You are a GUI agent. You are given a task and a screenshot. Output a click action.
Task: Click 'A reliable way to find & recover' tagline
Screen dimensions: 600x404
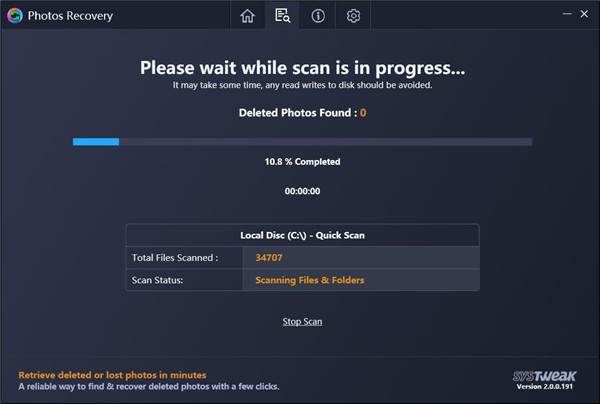point(149,386)
